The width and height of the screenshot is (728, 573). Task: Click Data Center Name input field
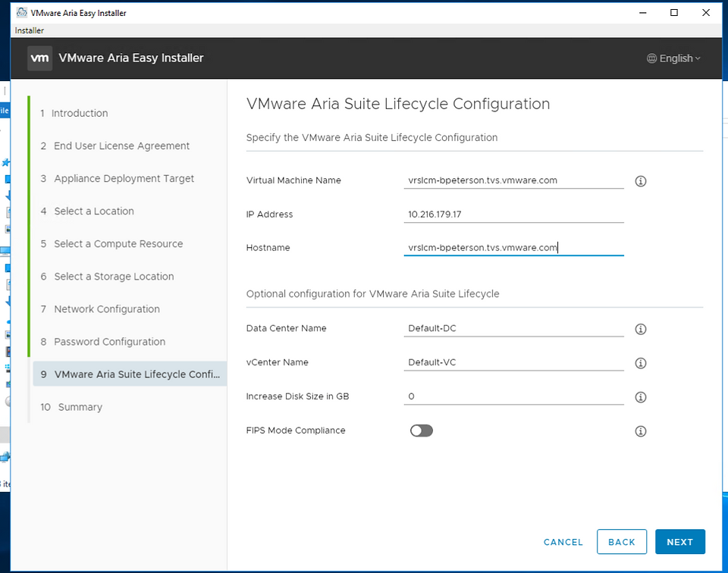513,328
